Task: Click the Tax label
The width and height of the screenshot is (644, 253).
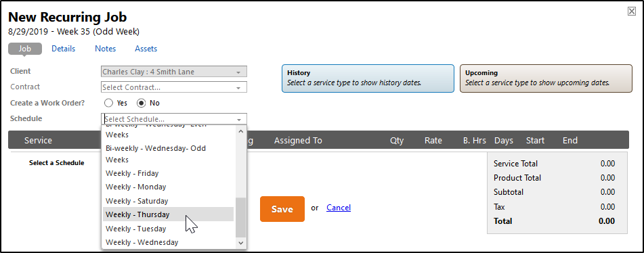Action: [x=499, y=207]
